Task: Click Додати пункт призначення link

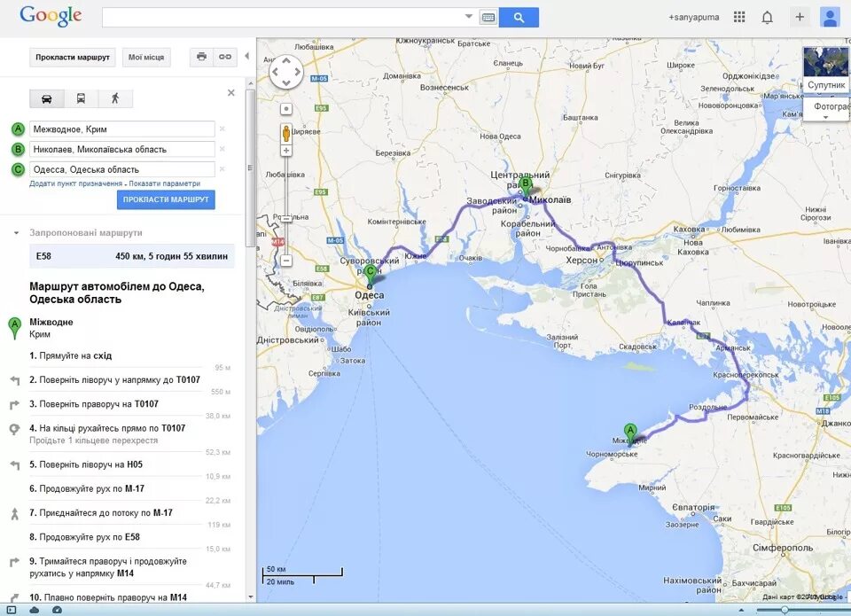Action: click(76, 184)
